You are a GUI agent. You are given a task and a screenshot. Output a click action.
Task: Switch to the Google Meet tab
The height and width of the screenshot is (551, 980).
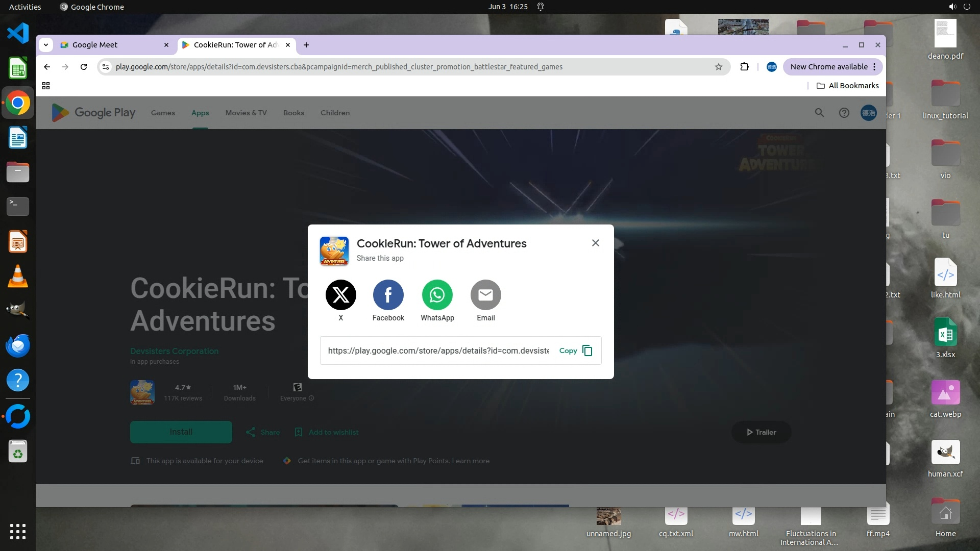tap(95, 45)
